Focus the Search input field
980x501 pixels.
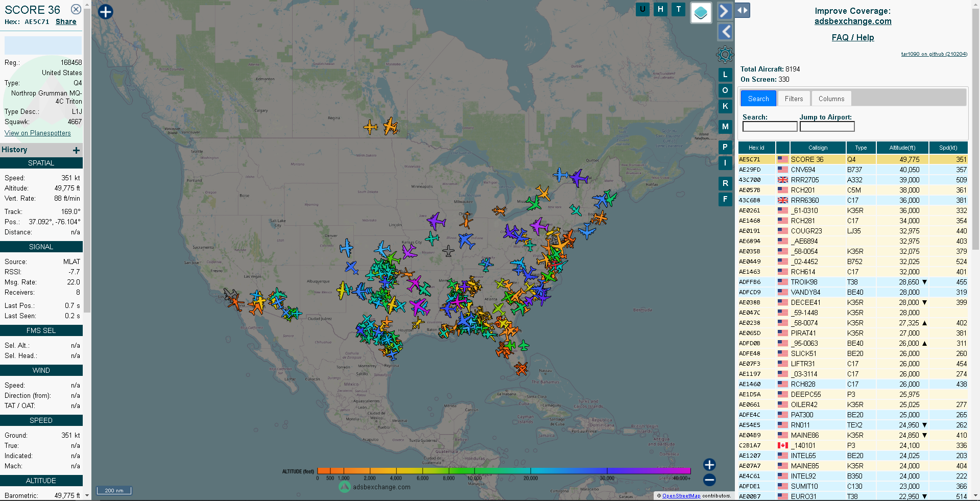770,126
